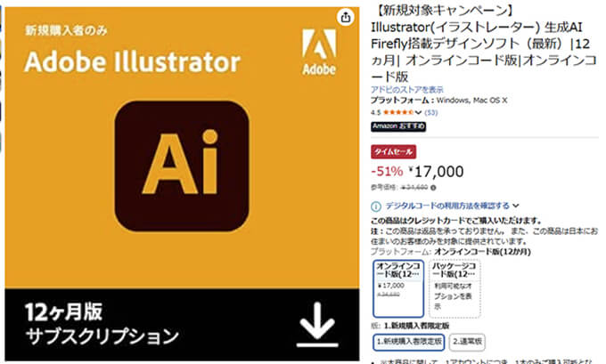The height and width of the screenshot is (364, 606).
Task: Click the info icon beside reference price
Action: pos(433,188)
